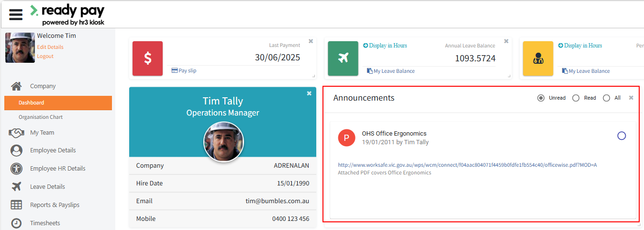
Task: Click the Timesheets clock icon
Action: pos(16,223)
